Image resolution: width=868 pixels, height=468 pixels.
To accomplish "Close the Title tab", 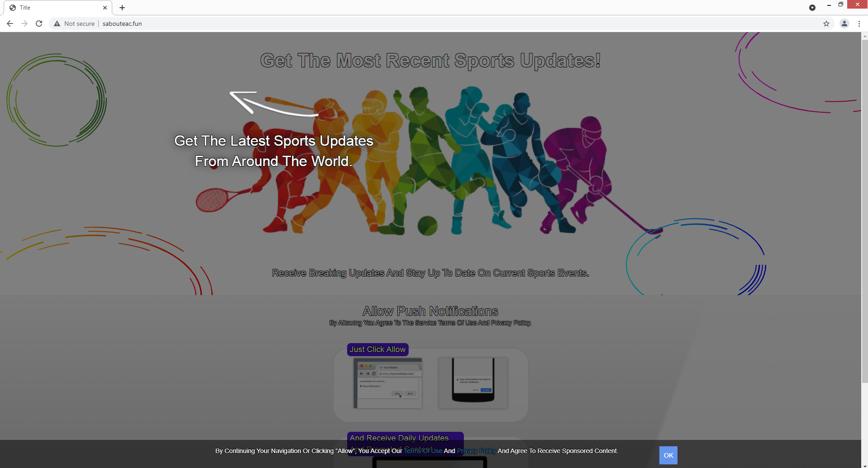I will pyautogui.click(x=105, y=8).
